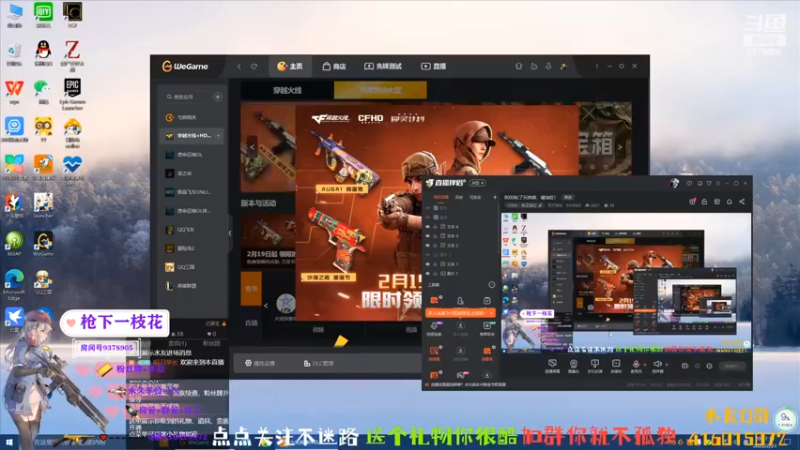
Task: Refresh the WeGame page
Action: (254, 66)
